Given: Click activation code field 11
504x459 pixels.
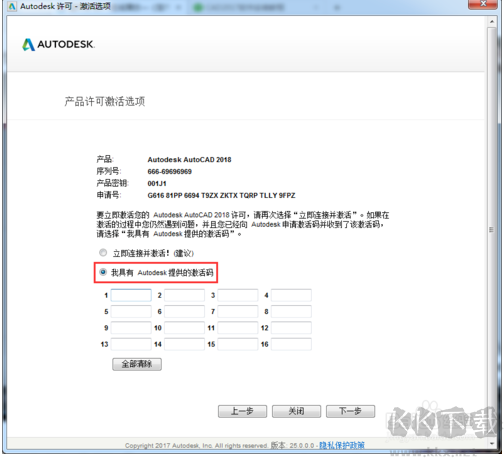Looking at the screenshot, I should coord(238,328).
